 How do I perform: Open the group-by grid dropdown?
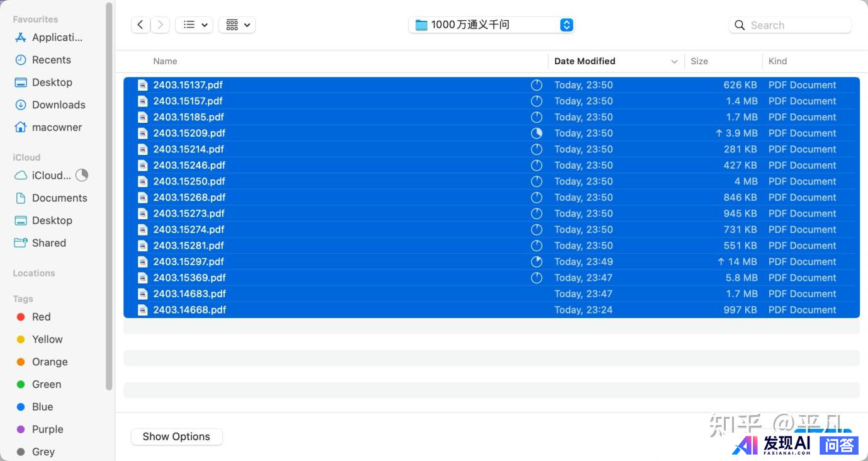pos(237,25)
